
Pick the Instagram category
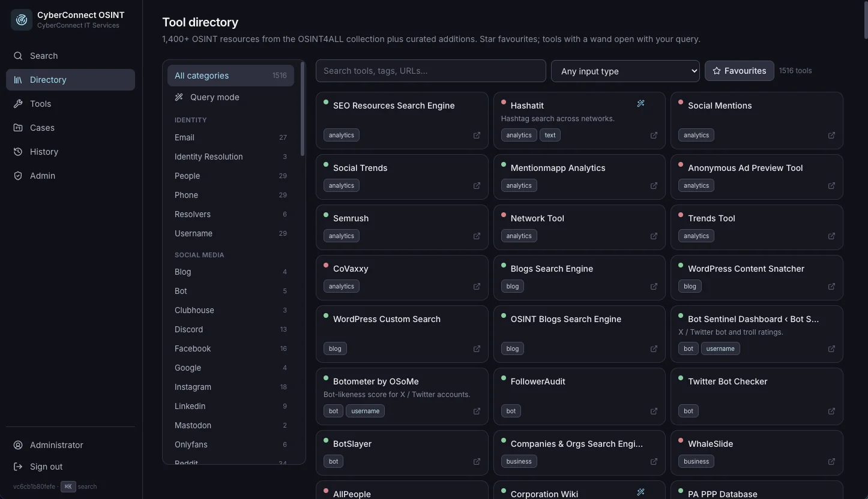231,387
